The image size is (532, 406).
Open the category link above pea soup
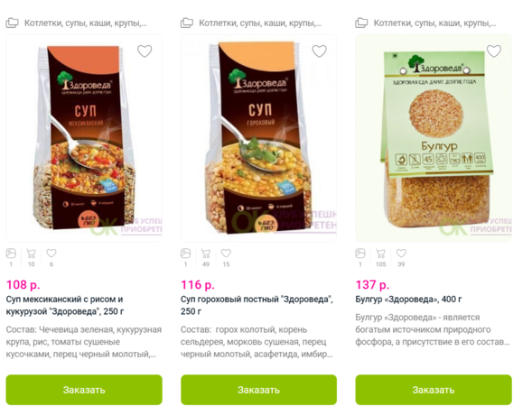(260, 23)
